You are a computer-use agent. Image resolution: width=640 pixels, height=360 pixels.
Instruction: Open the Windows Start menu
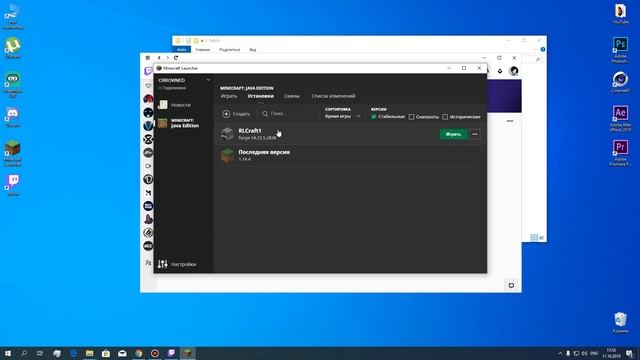8,353
